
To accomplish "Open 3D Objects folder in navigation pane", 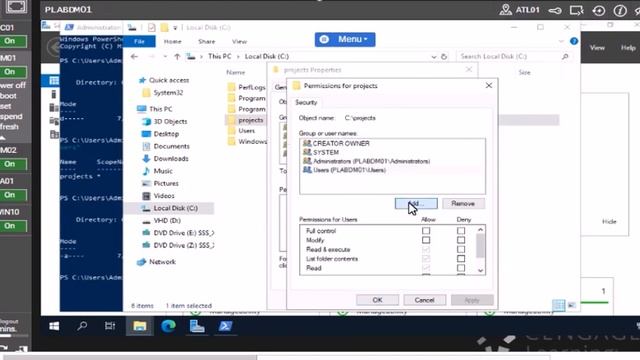I will [x=164, y=121].
